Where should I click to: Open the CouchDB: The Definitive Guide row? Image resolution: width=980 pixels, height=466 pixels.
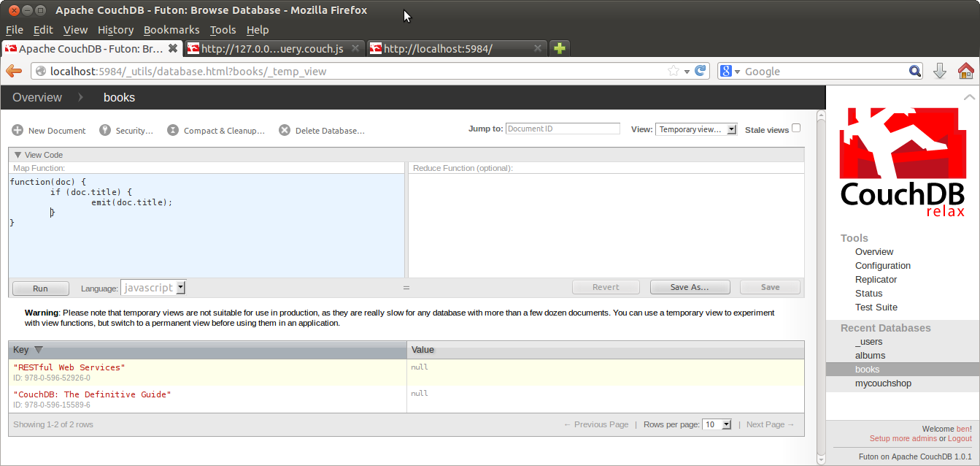406,399
